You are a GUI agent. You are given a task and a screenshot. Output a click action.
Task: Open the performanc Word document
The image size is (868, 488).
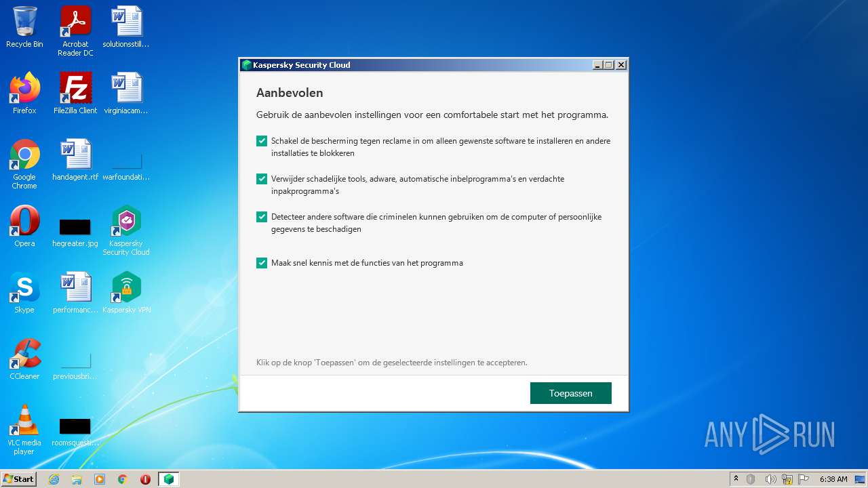75,293
